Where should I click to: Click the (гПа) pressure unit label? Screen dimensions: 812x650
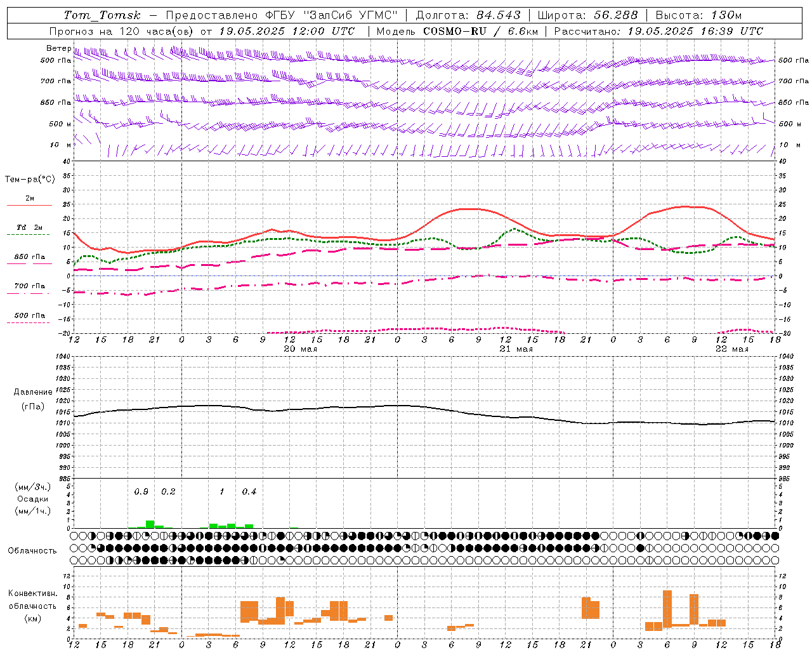point(33,407)
